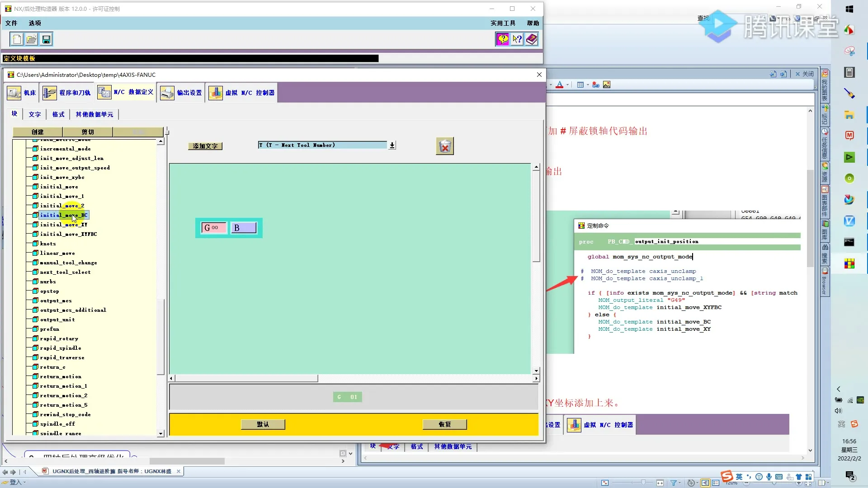
Task: Click the Open file toolbar icon
Action: tap(31, 39)
